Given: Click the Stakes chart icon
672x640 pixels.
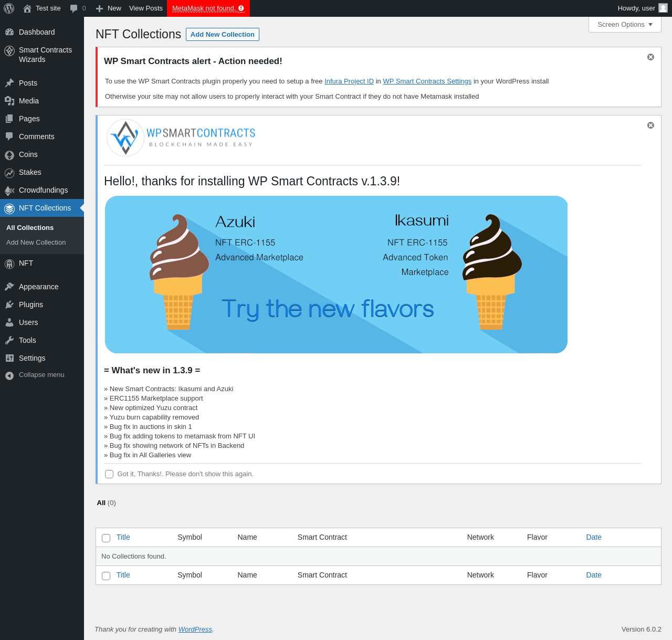Looking at the screenshot, I should point(9,173).
